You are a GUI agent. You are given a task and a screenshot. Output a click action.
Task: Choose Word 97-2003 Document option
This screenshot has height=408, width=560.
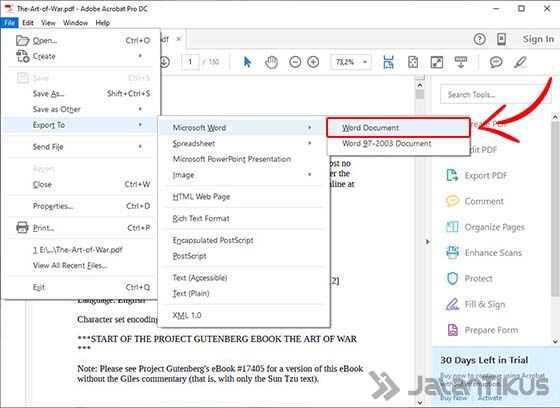(x=398, y=143)
